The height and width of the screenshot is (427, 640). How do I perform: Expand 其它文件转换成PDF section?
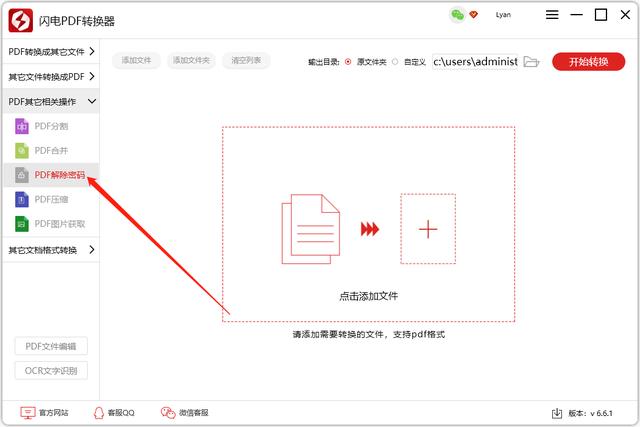tap(51, 76)
